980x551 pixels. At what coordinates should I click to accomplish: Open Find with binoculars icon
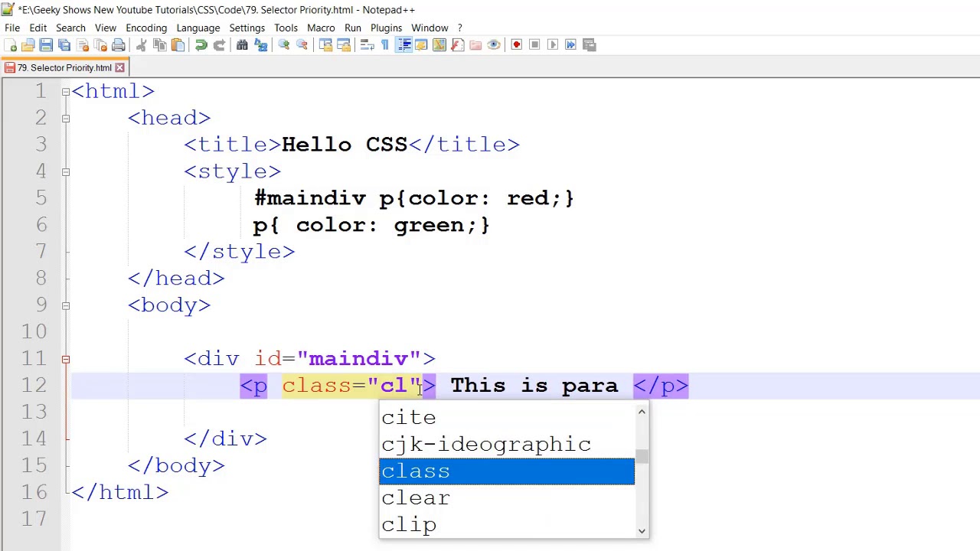coord(242,45)
